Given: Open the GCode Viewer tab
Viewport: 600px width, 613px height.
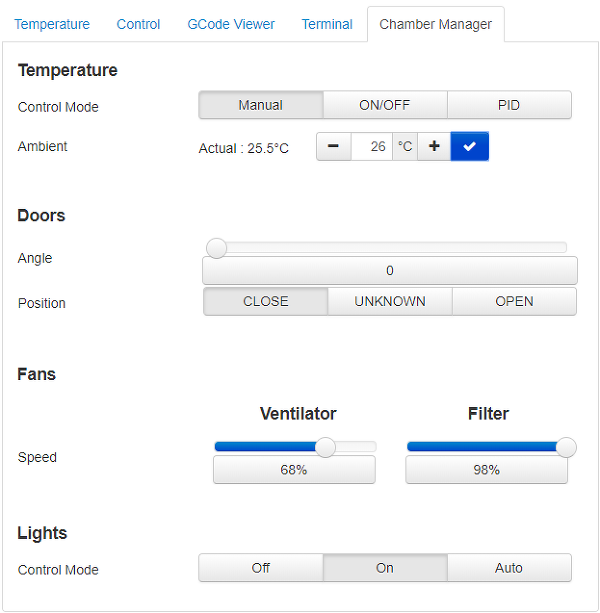Looking at the screenshot, I should point(231,24).
